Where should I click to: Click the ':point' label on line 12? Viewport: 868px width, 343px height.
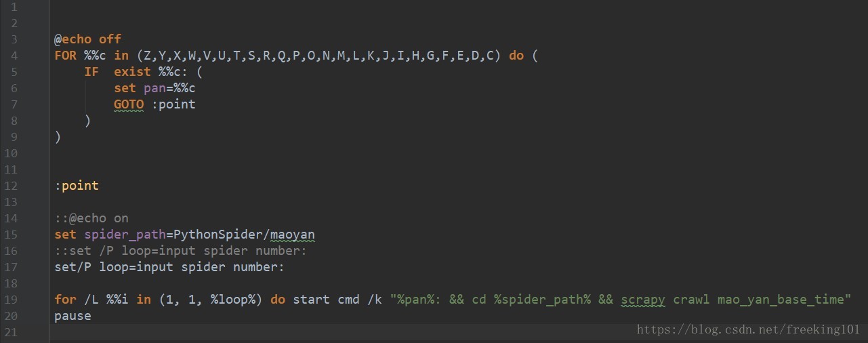point(77,186)
